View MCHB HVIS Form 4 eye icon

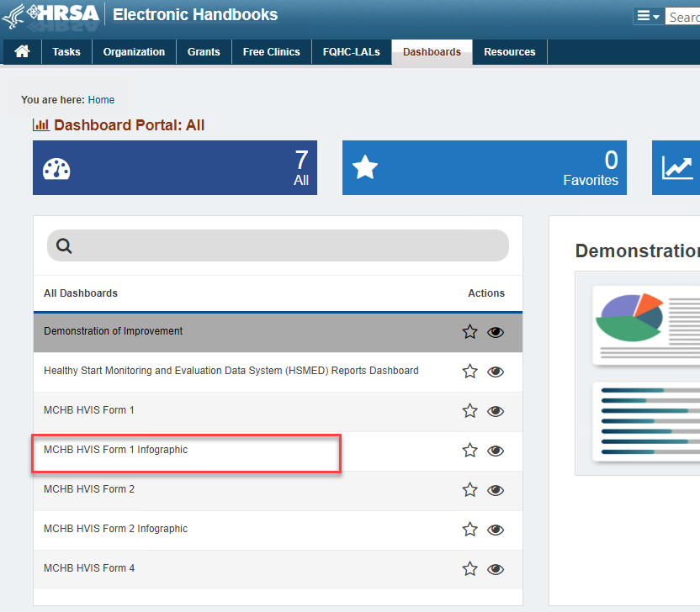pyautogui.click(x=496, y=569)
